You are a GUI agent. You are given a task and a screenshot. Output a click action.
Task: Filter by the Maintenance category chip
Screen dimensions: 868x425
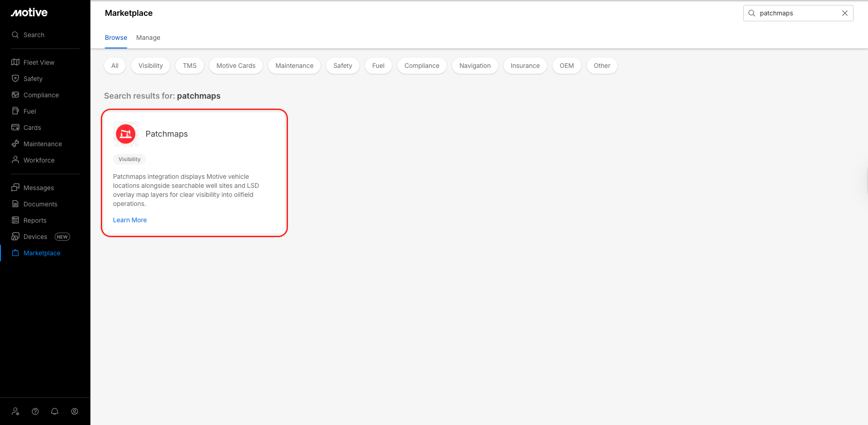294,66
